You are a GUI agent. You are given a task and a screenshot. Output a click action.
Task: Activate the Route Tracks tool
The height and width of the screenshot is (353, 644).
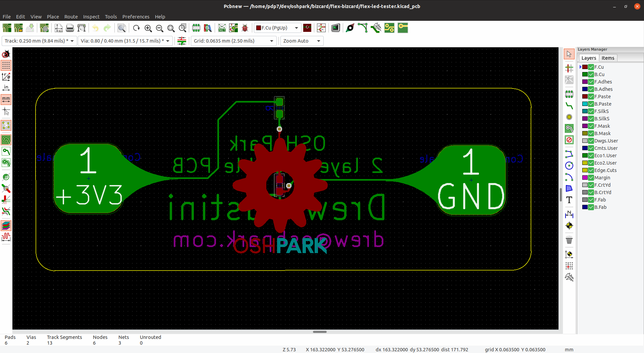point(569,106)
